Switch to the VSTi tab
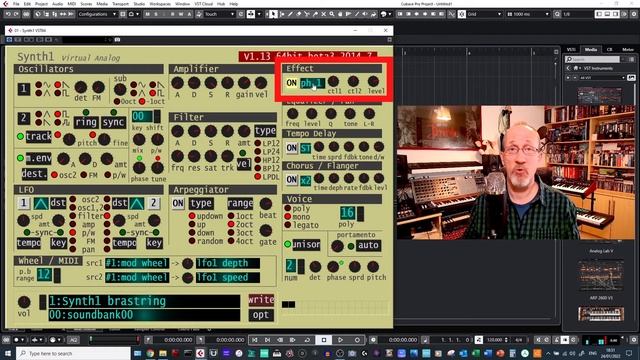Viewport: 640px width, 360px height. 571,49
